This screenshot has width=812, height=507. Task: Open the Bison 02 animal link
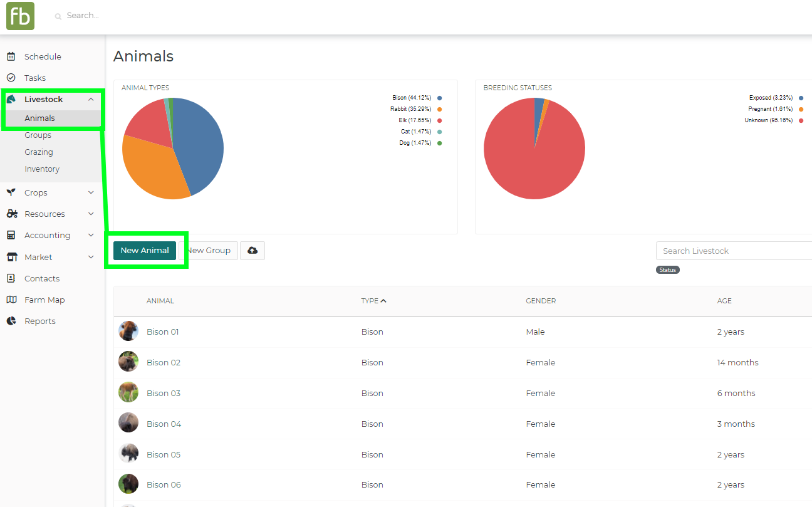tap(164, 362)
